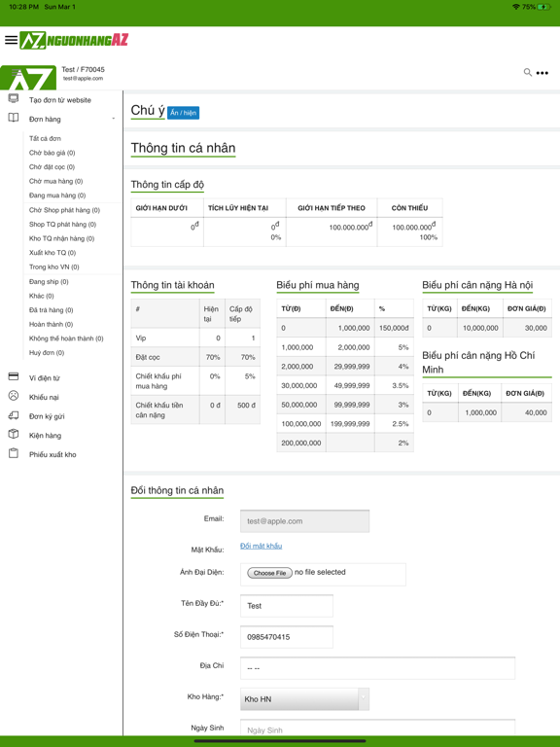The height and width of the screenshot is (747, 560).
Task: Open the Kho Hàng dropdown
Action: tap(304, 699)
